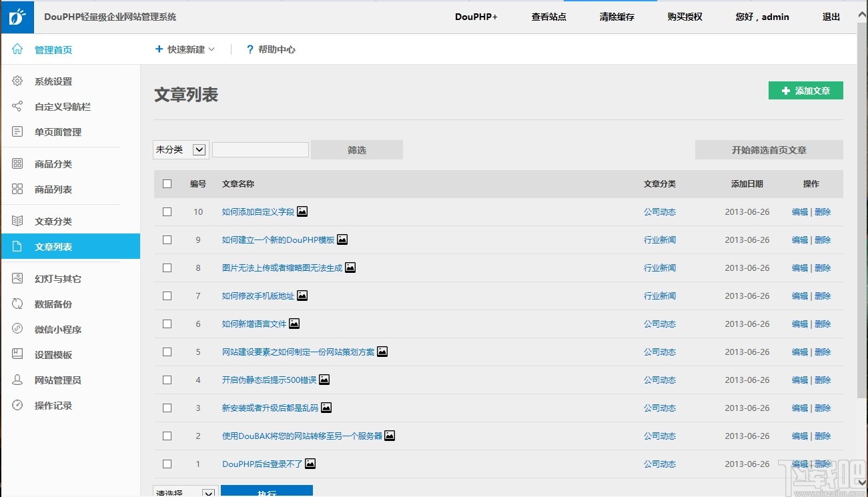Click the refresh icon for 数据备份
The image size is (868, 497).
[17, 304]
